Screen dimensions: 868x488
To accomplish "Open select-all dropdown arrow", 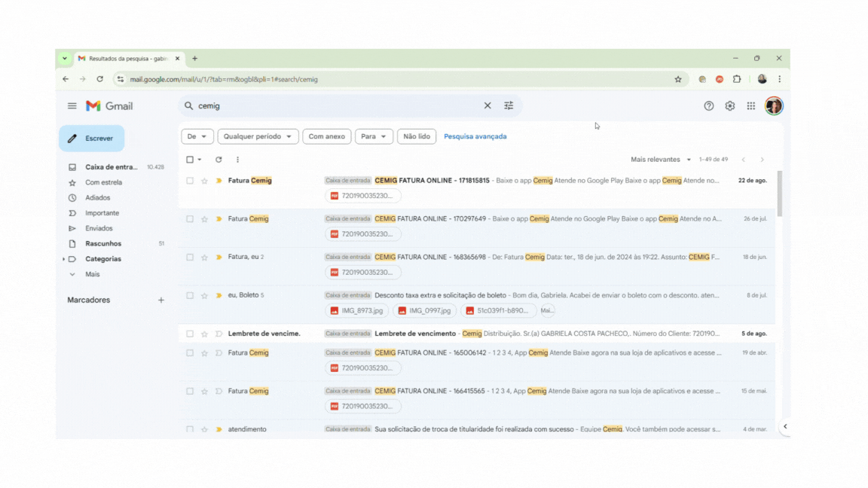I will point(199,160).
